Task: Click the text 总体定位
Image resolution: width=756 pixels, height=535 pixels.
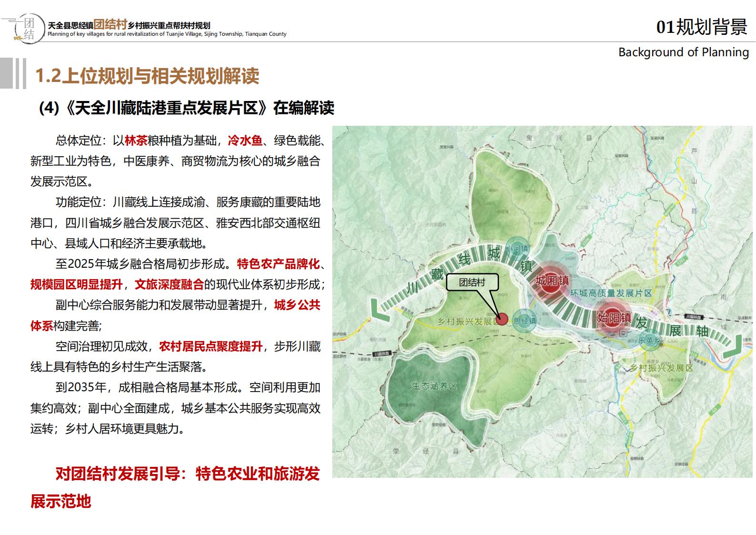Action: point(79,141)
